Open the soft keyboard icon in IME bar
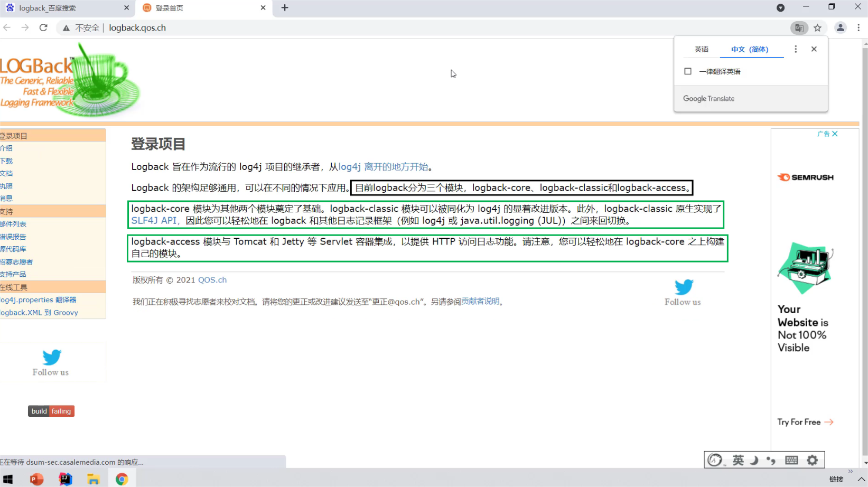Viewport: 868px width, 487px height. 791,460
